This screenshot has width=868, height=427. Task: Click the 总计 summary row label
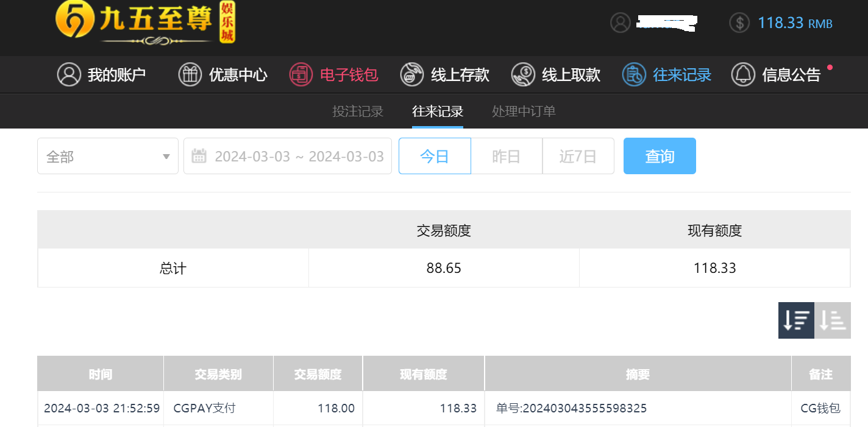(173, 268)
